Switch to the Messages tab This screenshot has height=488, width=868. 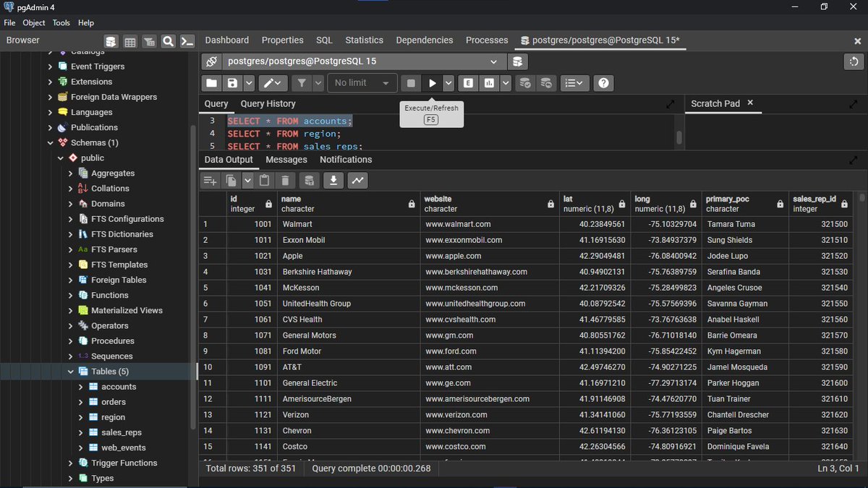[286, 160]
